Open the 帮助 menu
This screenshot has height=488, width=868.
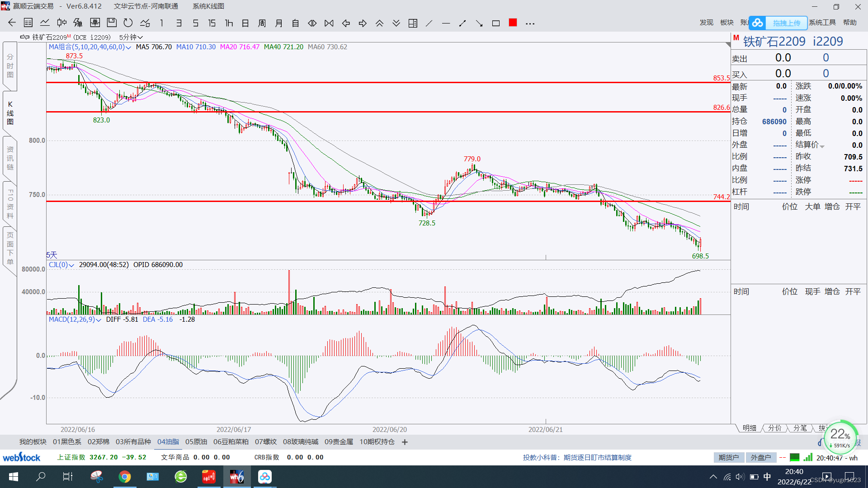point(850,23)
